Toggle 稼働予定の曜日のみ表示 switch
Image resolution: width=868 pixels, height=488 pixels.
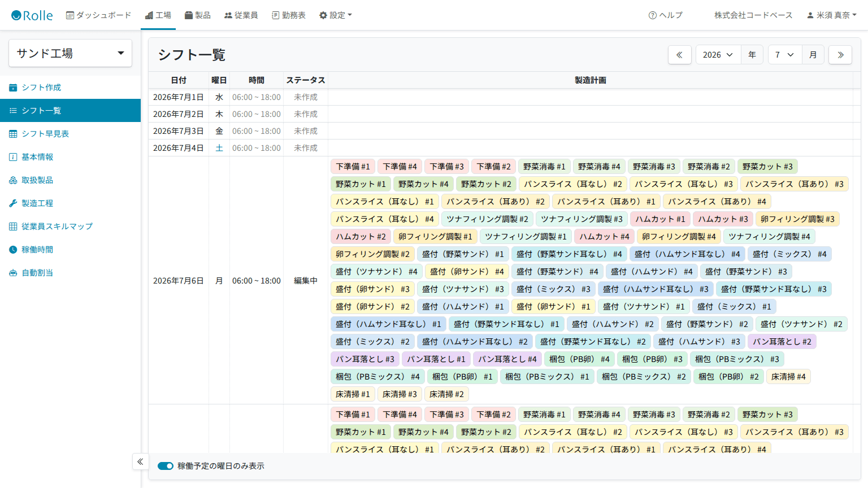(x=166, y=466)
